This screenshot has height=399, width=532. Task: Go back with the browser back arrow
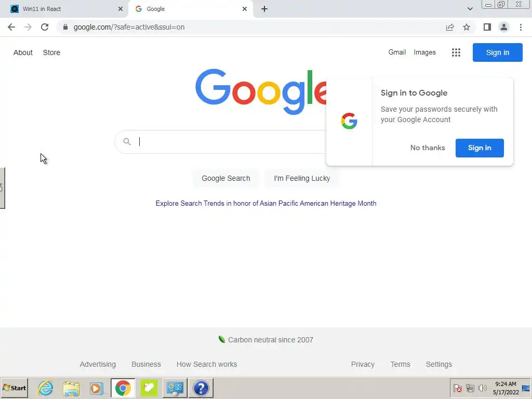point(11,27)
